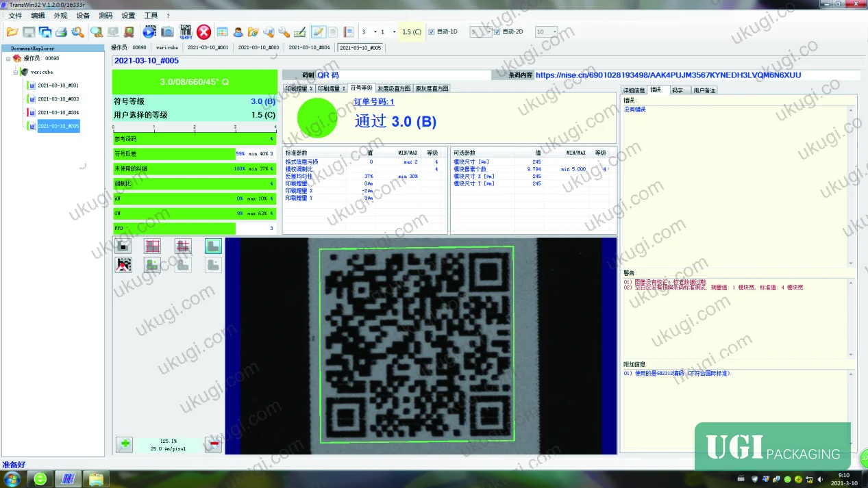Click the operator user icon
Viewport: 868px width, 488px height.
point(238,31)
